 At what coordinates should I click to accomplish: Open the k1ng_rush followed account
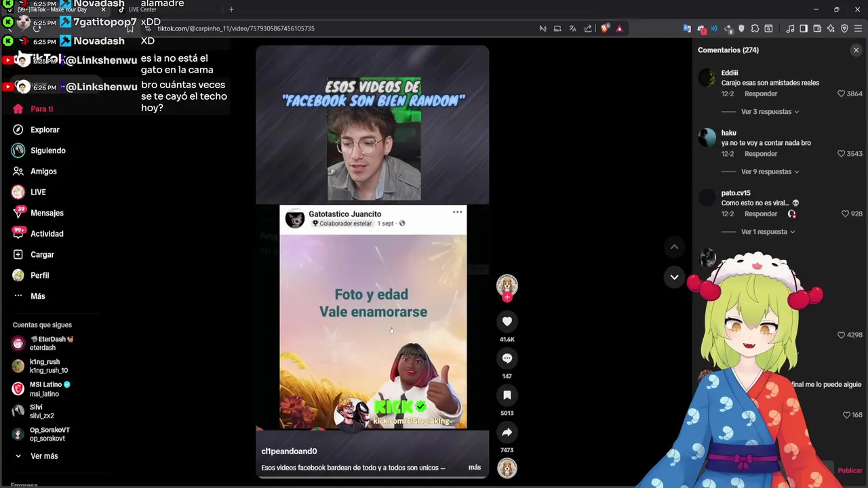[41, 366]
